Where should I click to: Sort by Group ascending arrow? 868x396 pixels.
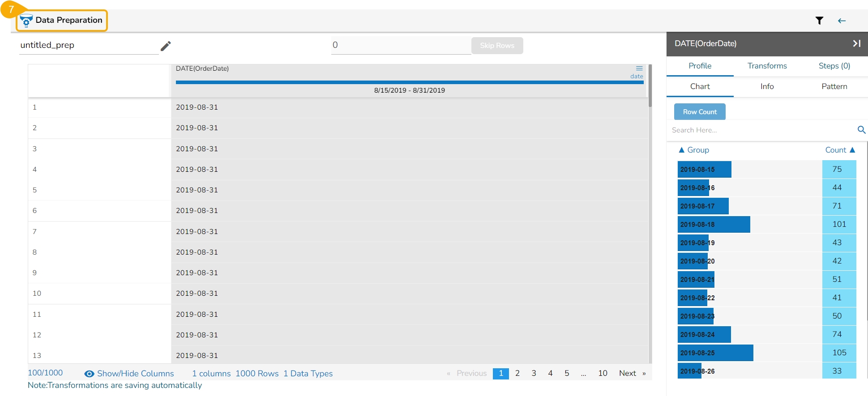(681, 150)
